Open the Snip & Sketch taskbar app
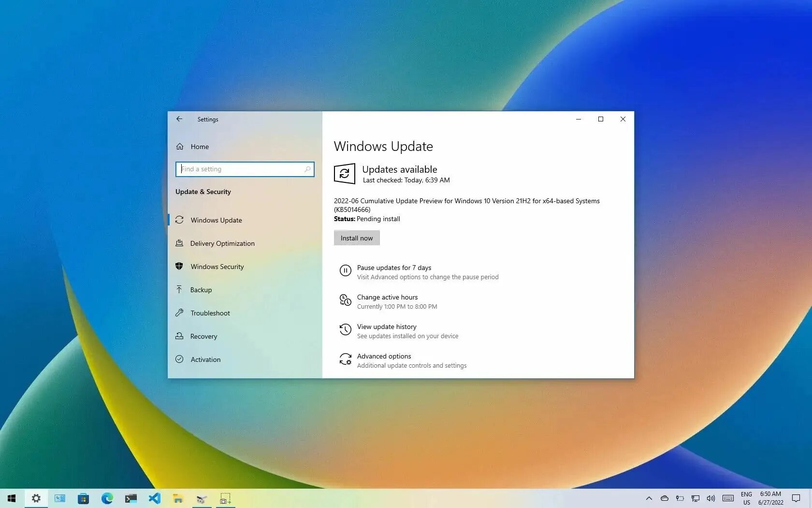 pos(225,498)
